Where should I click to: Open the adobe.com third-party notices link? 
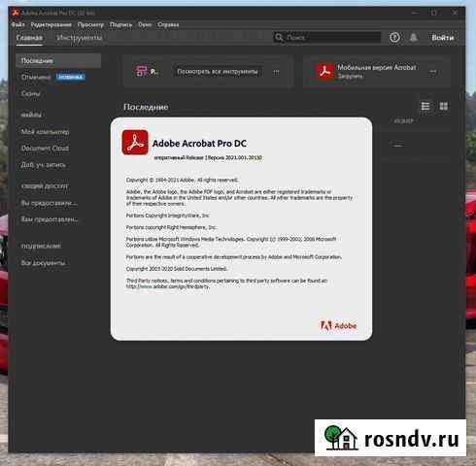pos(168,286)
